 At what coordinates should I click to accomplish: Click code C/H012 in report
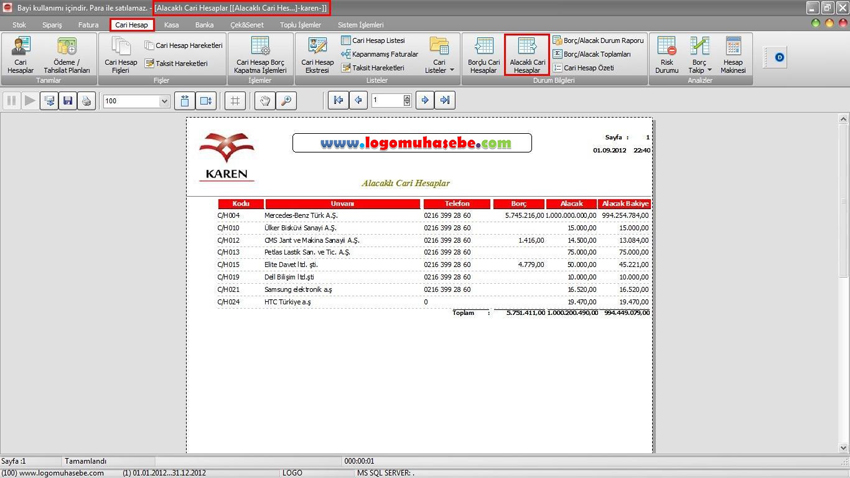228,241
